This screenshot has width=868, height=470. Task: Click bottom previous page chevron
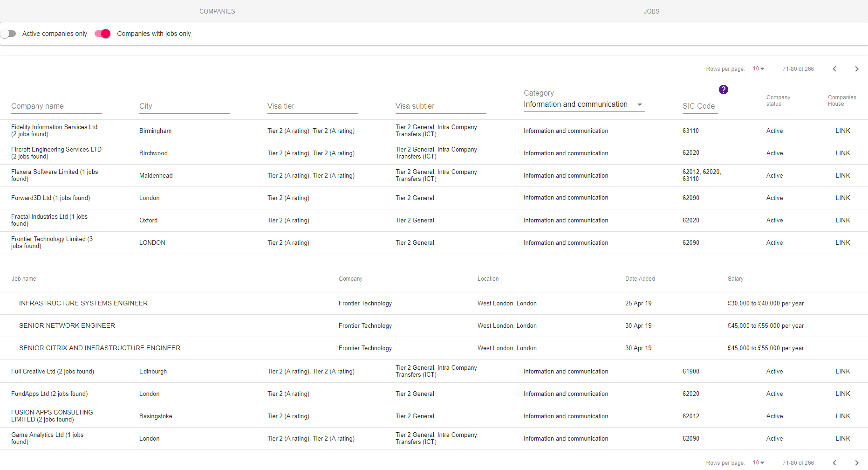click(x=834, y=463)
